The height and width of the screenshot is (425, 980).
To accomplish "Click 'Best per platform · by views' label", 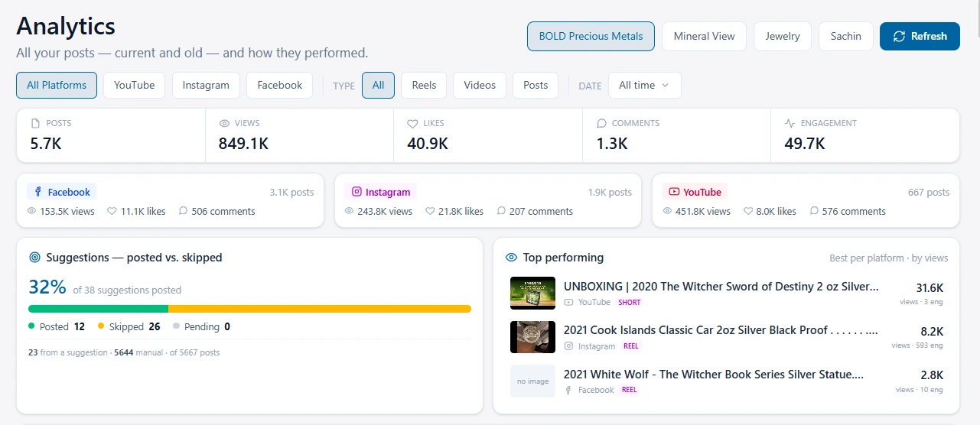I will tap(889, 258).
